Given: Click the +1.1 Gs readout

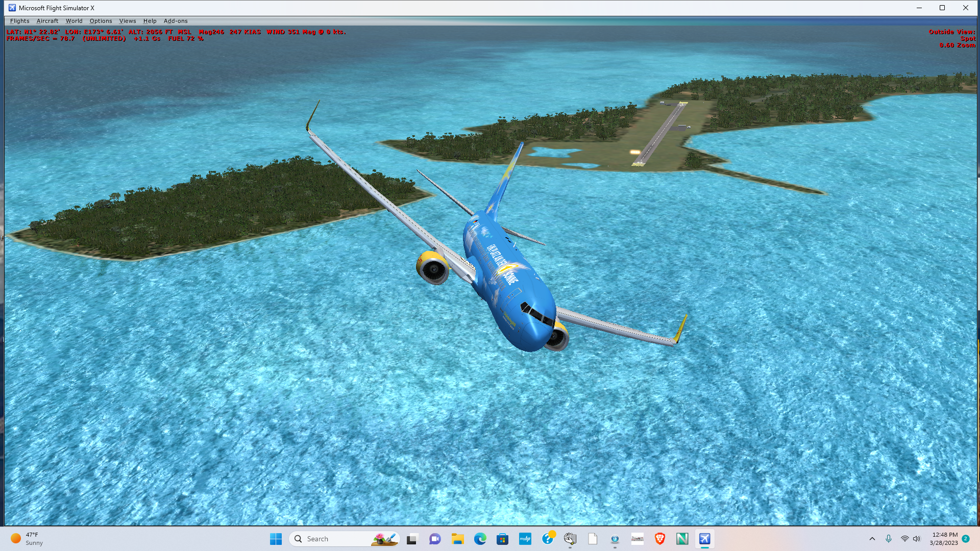Looking at the screenshot, I should tap(147, 39).
